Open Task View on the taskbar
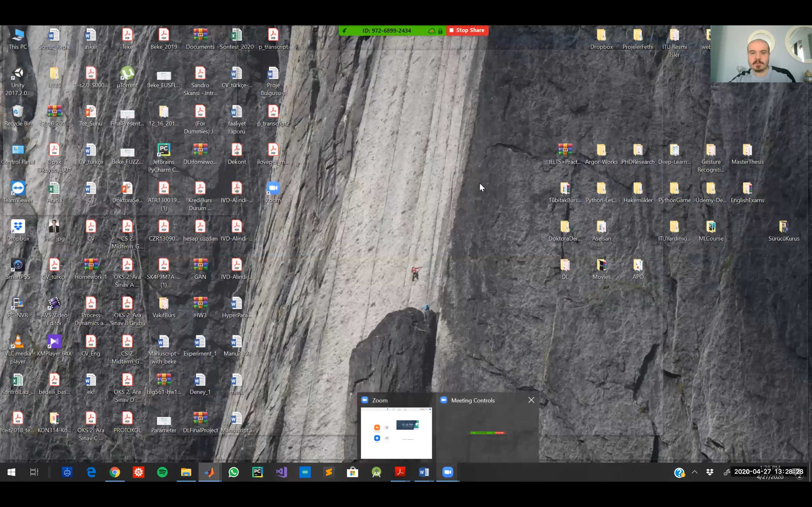Image resolution: width=812 pixels, height=507 pixels. [x=34, y=472]
